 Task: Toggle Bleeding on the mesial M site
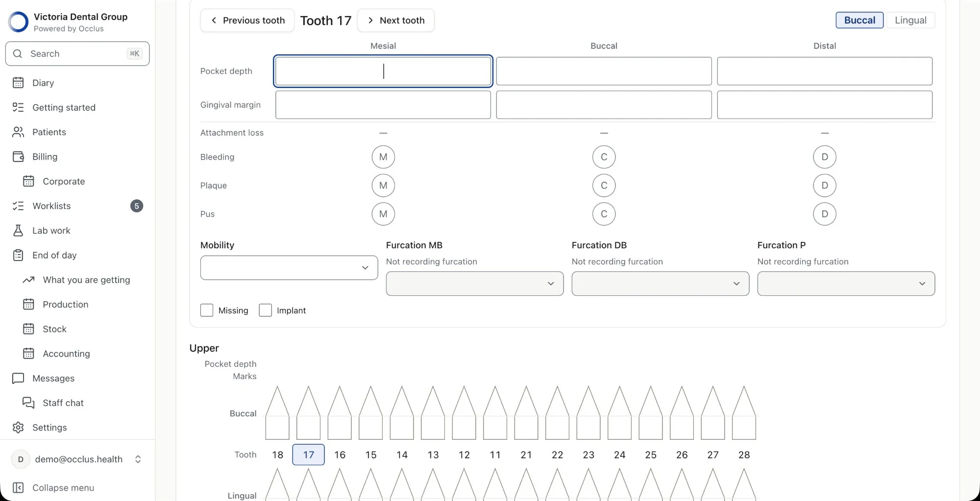pos(383,157)
